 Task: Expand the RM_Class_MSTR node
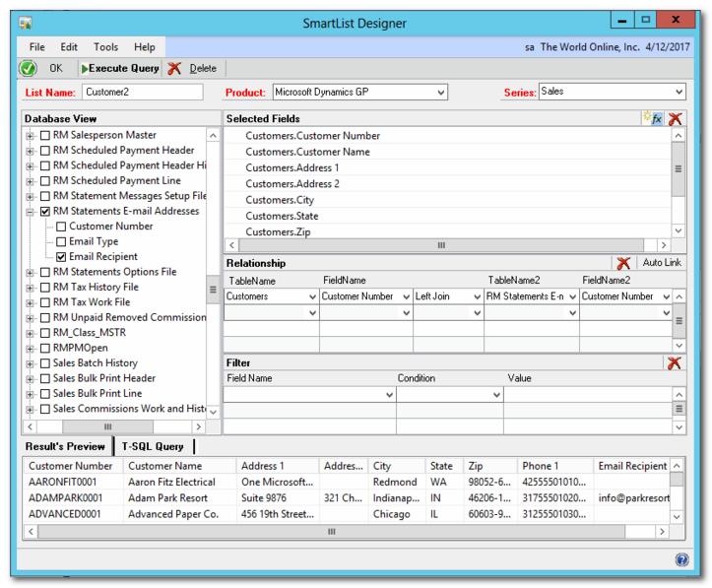[x=30, y=334]
